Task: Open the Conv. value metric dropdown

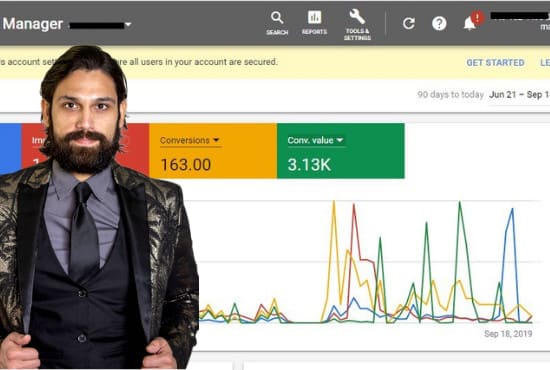Action: tap(315, 140)
